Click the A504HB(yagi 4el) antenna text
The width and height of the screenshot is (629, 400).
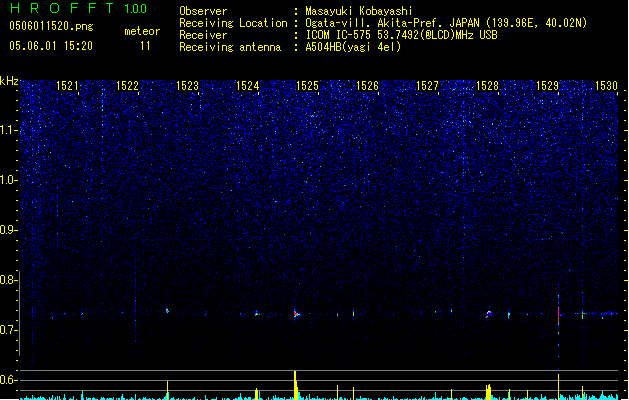click(x=353, y=47)
